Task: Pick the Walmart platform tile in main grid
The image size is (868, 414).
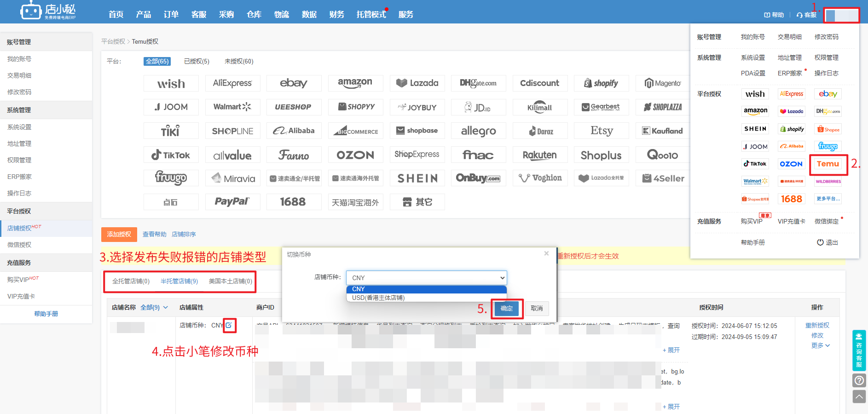Action: [x=232, y=107]
